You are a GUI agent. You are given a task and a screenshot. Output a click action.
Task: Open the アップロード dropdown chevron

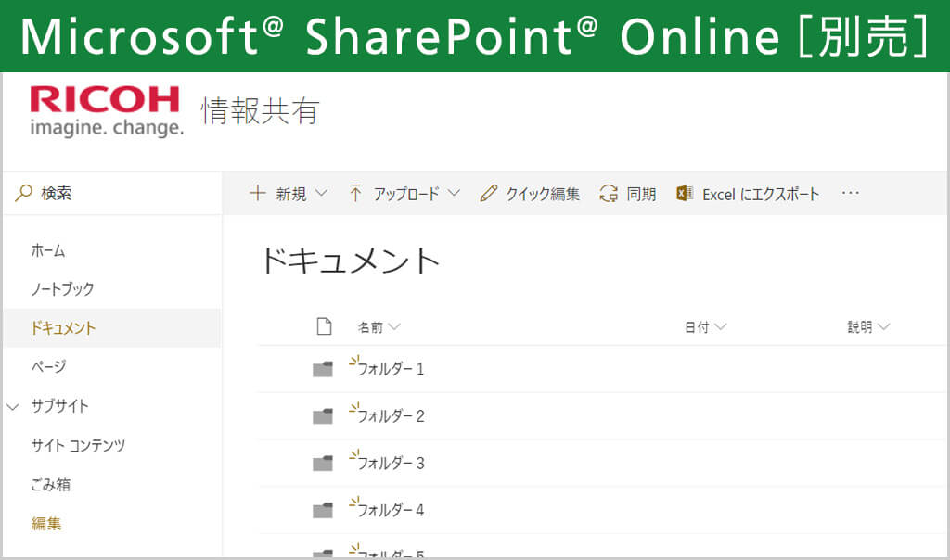pos(454,194)
